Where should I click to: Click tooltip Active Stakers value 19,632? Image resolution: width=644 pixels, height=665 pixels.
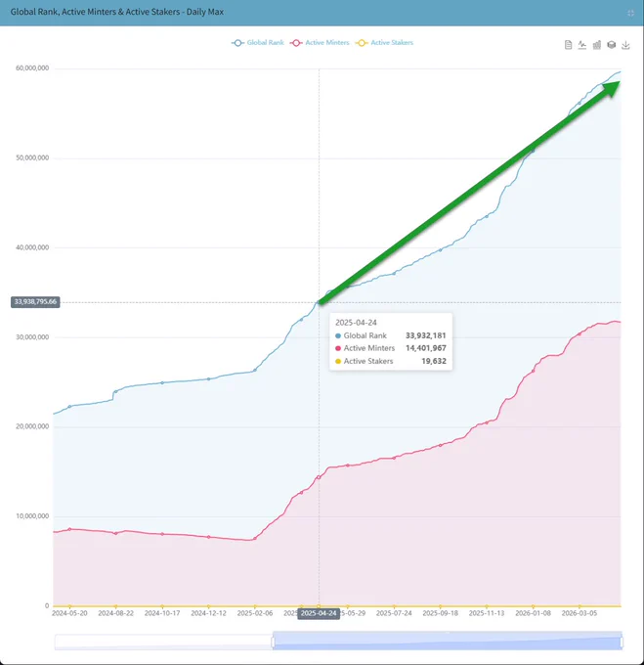click(x=434, y=361)
